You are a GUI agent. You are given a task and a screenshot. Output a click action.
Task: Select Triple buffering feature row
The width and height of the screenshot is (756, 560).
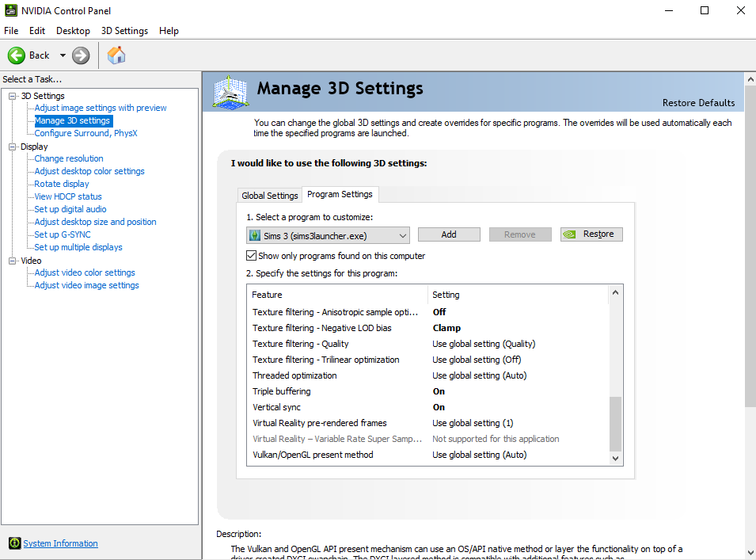pyautogui.click(x=428, y=391)
